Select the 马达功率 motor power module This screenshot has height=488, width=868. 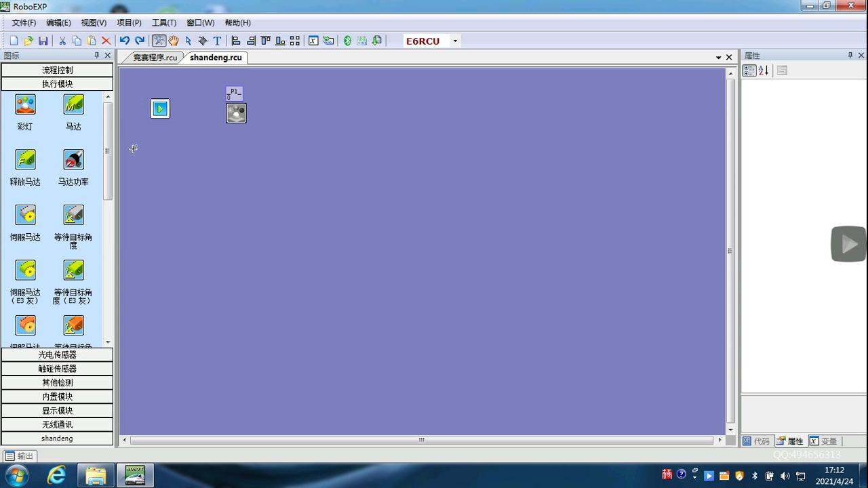click(x=73, y=160)
